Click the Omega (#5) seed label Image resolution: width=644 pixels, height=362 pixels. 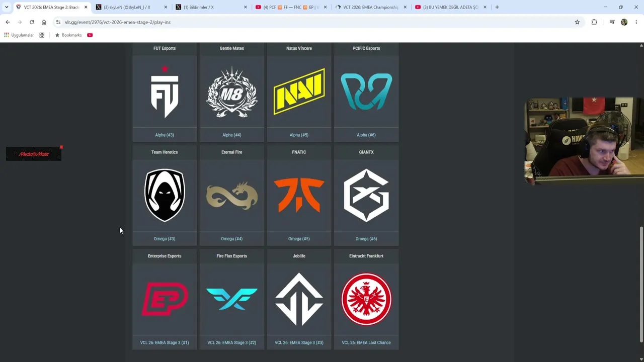(299, 239)
